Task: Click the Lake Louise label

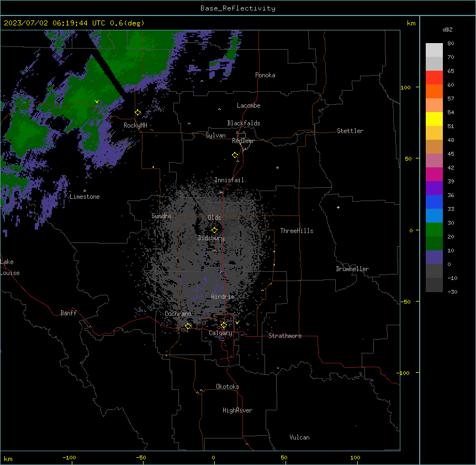Action: pos(9,267)
